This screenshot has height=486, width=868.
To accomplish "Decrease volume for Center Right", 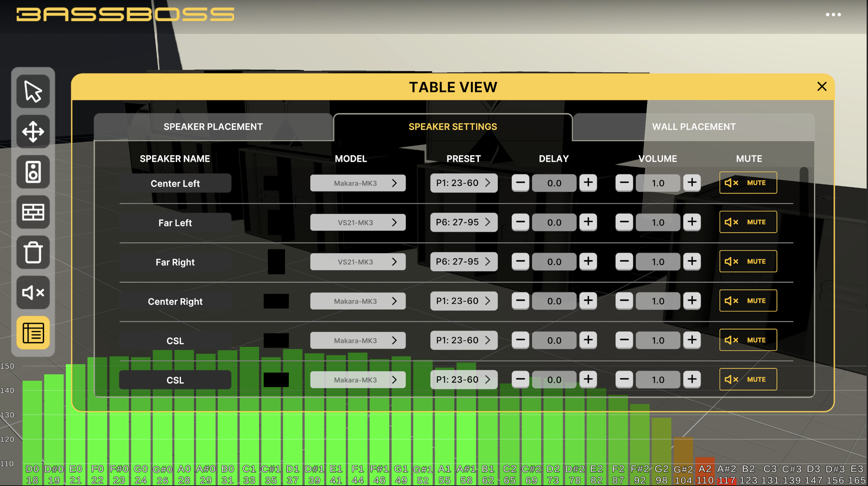I will (624, 301).
